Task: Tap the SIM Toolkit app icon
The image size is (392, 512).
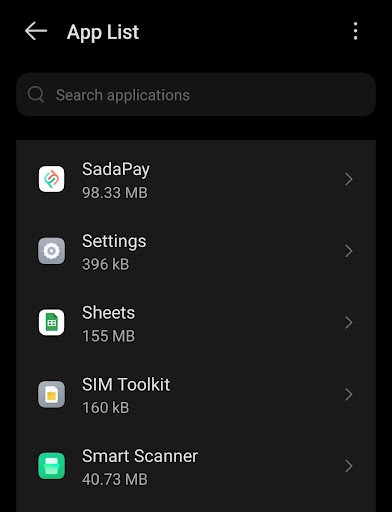Action: [51, 394]
